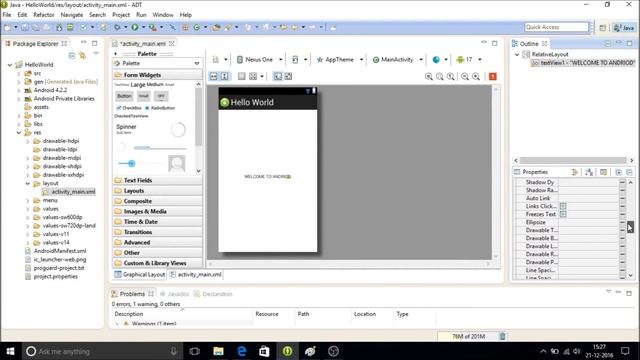Click the green Run toolbar button
640x360 pixels.
(x=134, y=27)
